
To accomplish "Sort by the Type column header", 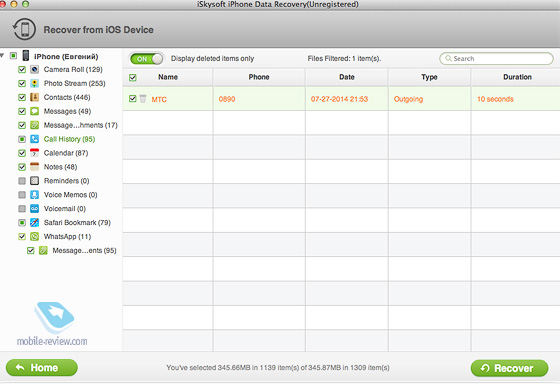I will (429, 77).
